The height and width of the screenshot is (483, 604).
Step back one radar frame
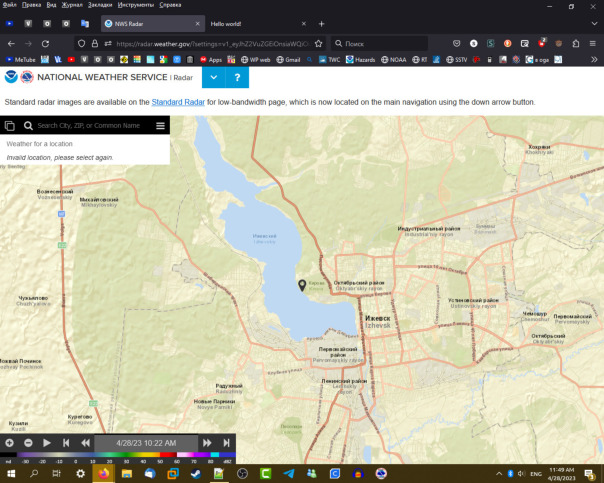(85, 442)
